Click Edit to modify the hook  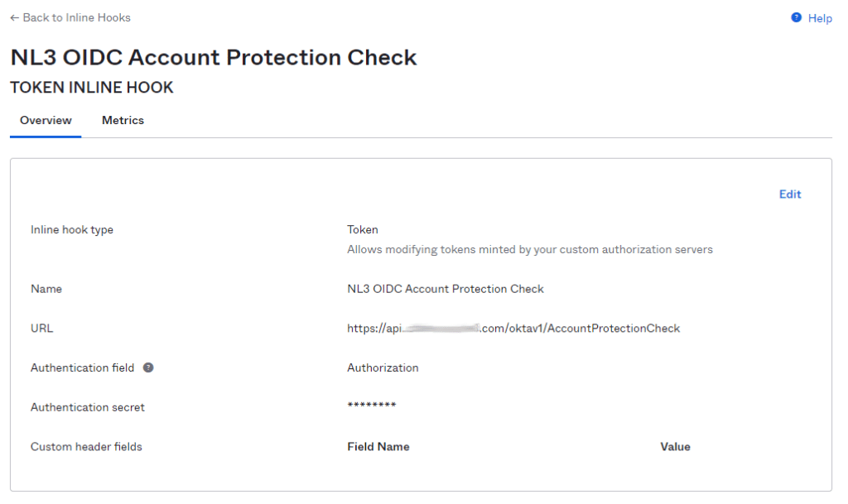pyautogui.click(x=789, y=194)
